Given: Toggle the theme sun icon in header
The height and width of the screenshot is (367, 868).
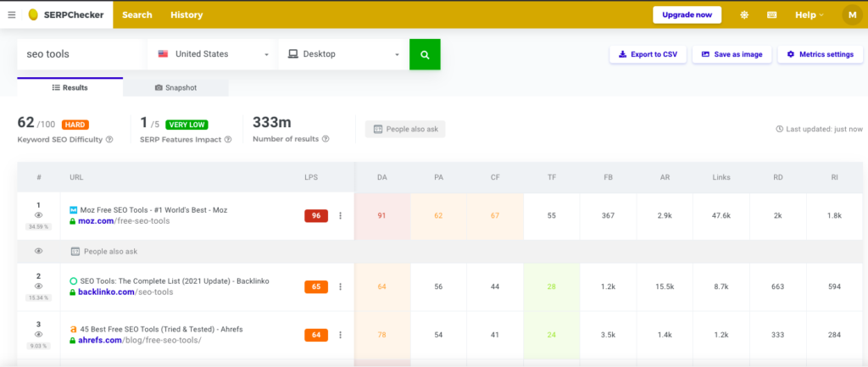Looking at the screenshot, I should click(744, 15).
